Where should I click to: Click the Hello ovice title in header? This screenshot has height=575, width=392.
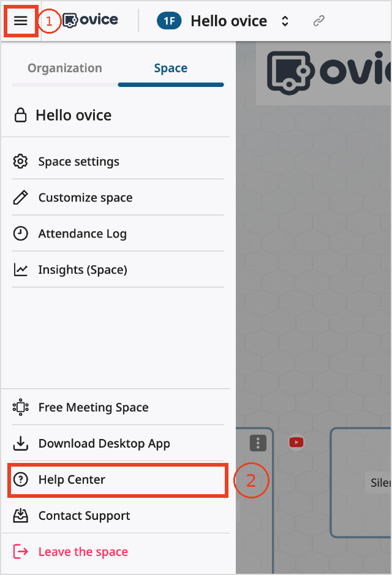[x=229, y=21]
